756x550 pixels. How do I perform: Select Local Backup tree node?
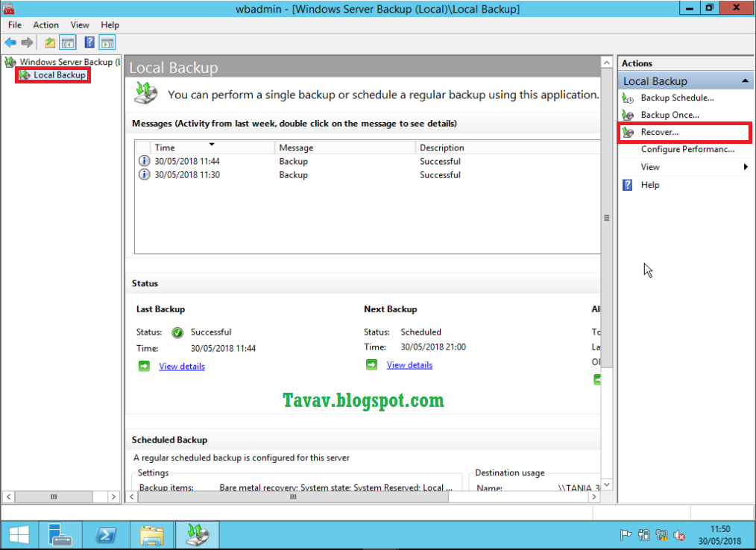tap(53, 75)
